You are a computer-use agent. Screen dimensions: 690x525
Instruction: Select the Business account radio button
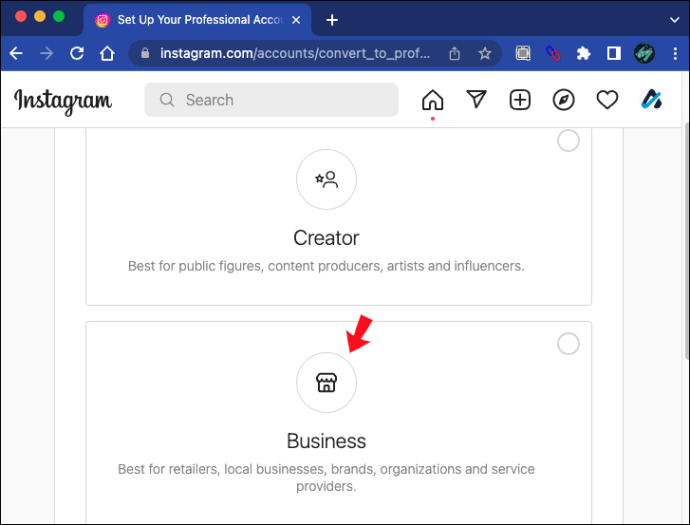pyautogui.click(x=568, y=344)
